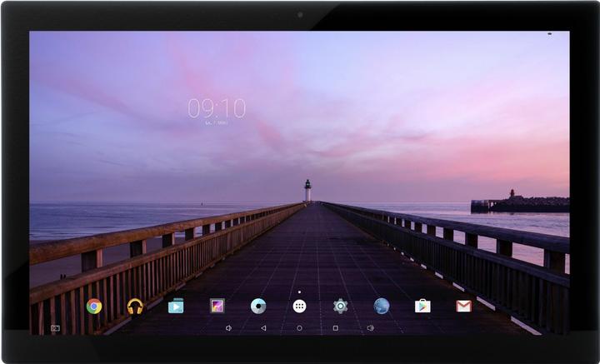Tap the volume up navigation button
Viewport: 600px width, 364px height.
(x=371, y=328)
